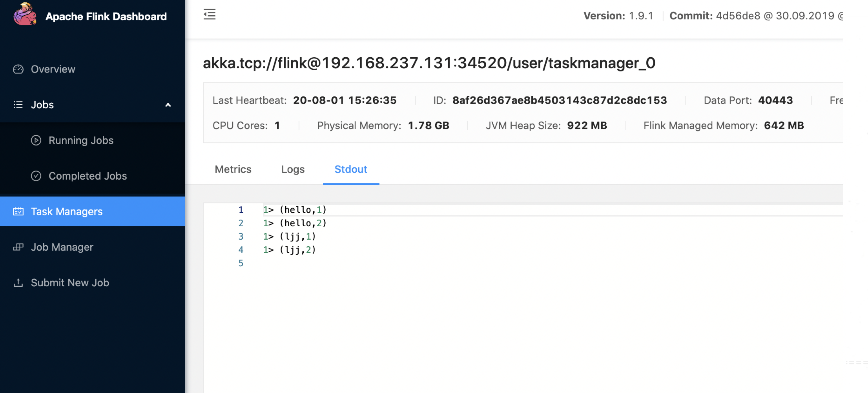Click the Task Managers schedule icon

18,211
